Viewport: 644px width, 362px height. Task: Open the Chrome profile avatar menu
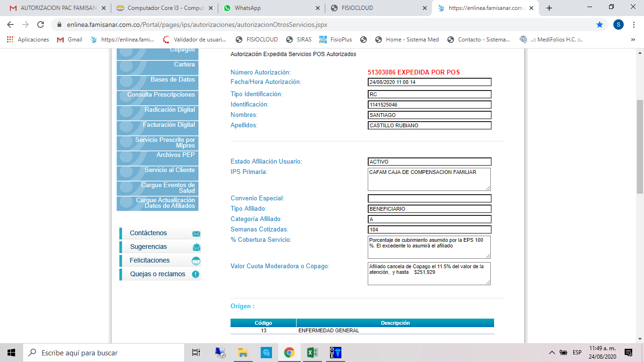point(618,25)
